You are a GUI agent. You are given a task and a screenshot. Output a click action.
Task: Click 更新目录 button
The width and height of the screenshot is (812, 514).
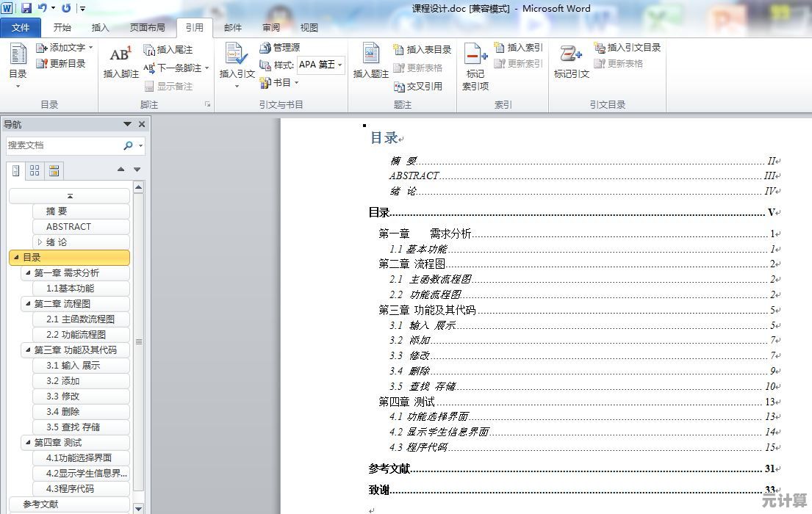pos(61,64)
